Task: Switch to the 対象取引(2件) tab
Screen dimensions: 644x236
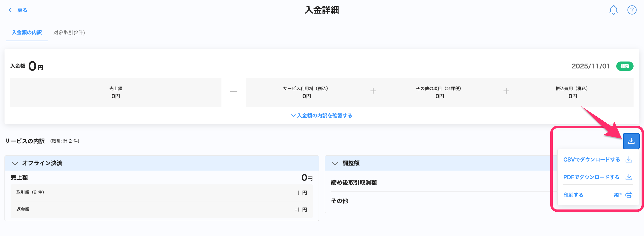Action: pyautogui.click(x=69, y=33)
